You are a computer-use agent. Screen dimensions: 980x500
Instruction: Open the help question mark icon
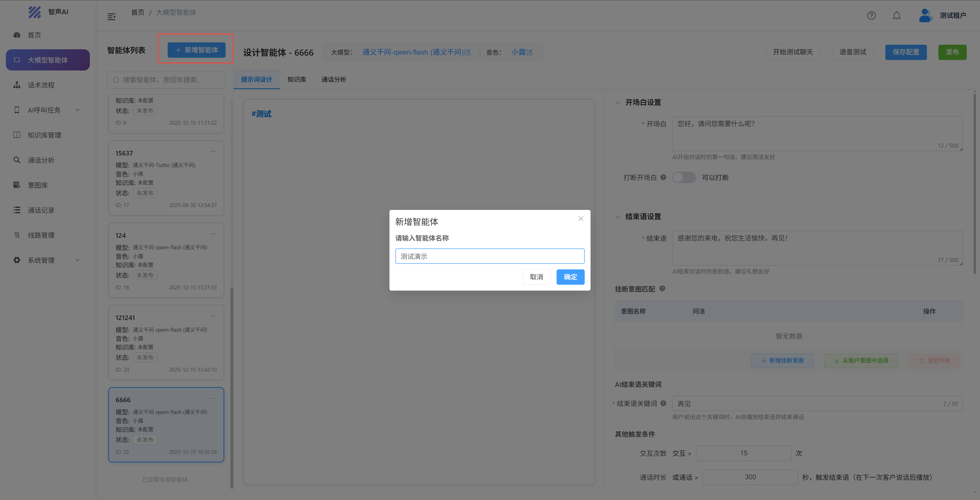[x=871, y=16]
